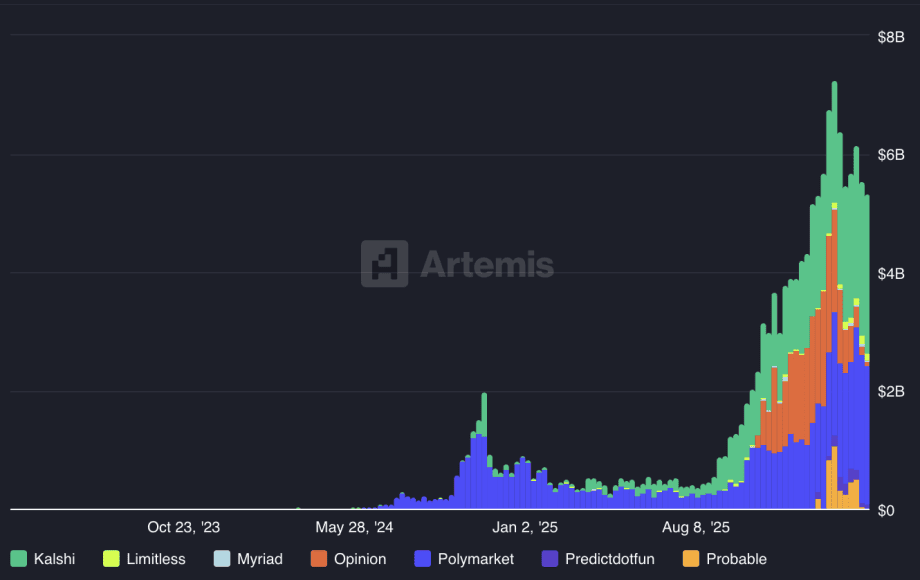Select the Predictdotfun legend label text

coord(611,559)
